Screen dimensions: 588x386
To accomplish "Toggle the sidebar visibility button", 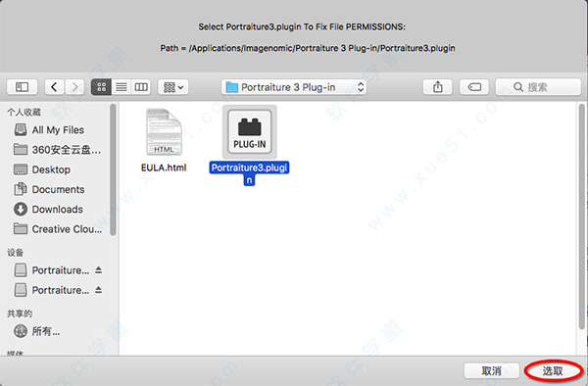I will [22, 87].
